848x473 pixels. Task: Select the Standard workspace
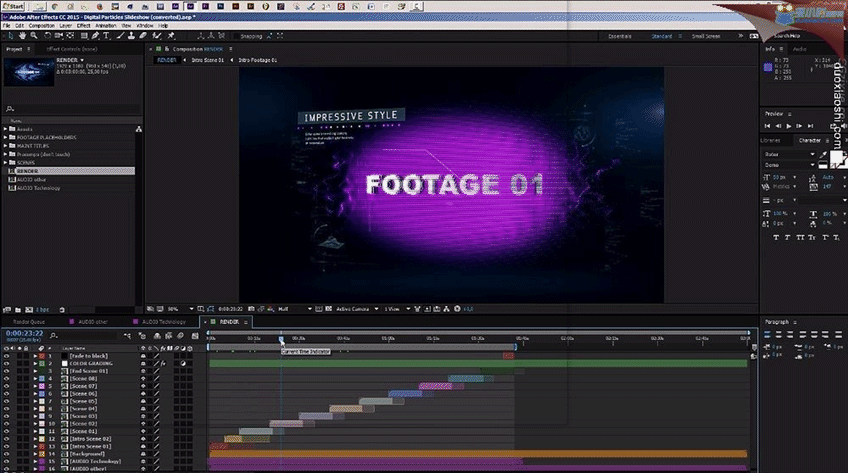(x=661, y=36)
